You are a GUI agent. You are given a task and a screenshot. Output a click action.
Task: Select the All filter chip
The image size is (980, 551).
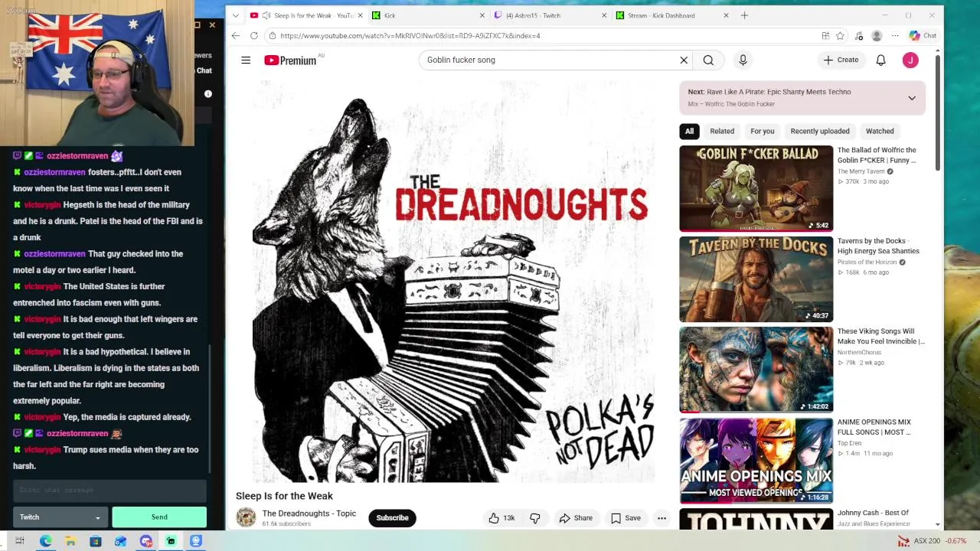click(x=689, y=131)
